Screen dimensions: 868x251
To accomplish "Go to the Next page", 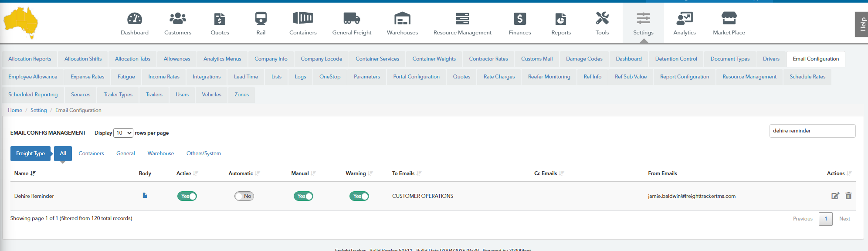I will pyautogui.click(x=844, y=219).
